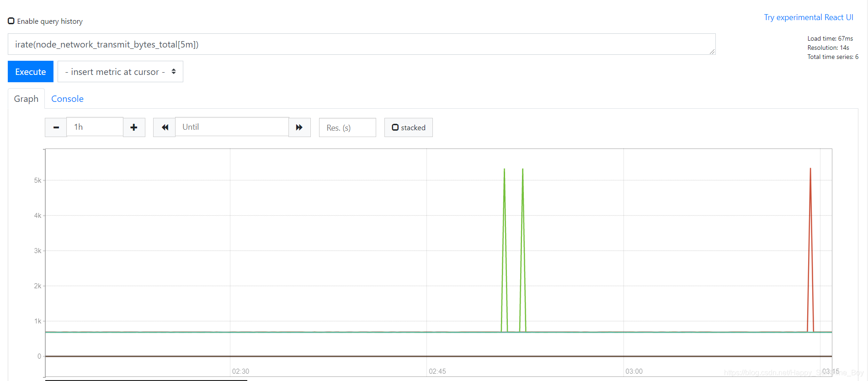The width and height of the screenshot is (868, 381).
Task: Click the 4k y-axis label
Action: click(37, 216)
